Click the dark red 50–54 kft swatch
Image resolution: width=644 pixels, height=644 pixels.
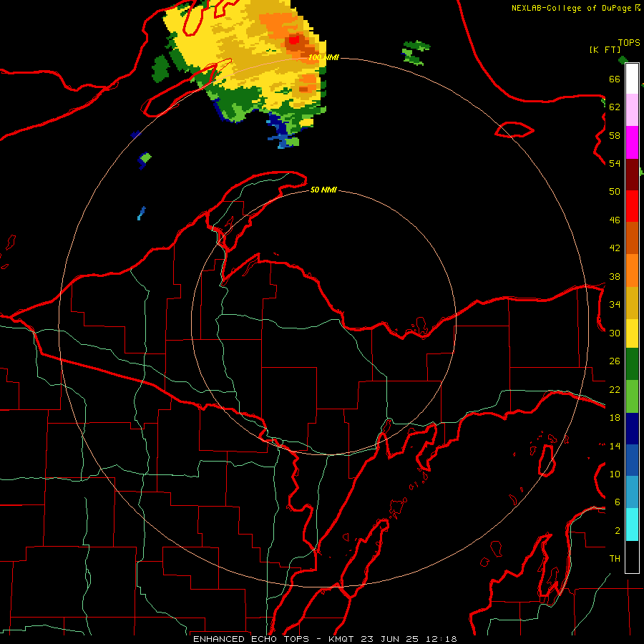[632, 174]
